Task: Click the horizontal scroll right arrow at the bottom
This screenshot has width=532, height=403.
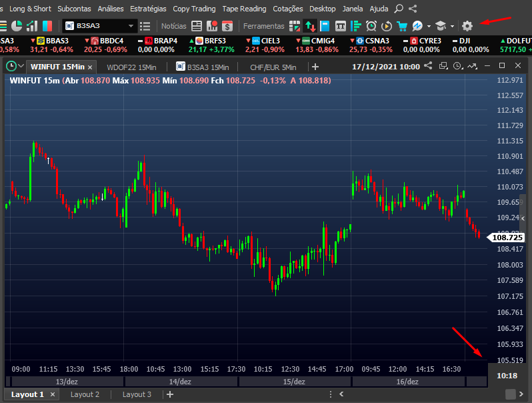Action: click(521, 394)
